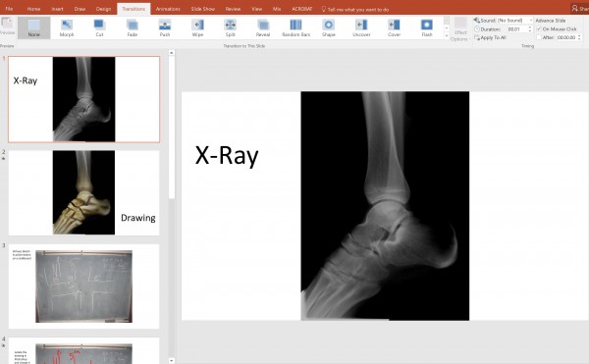Open Effect Options menu
Screen dimensions: 589x364
459,29
